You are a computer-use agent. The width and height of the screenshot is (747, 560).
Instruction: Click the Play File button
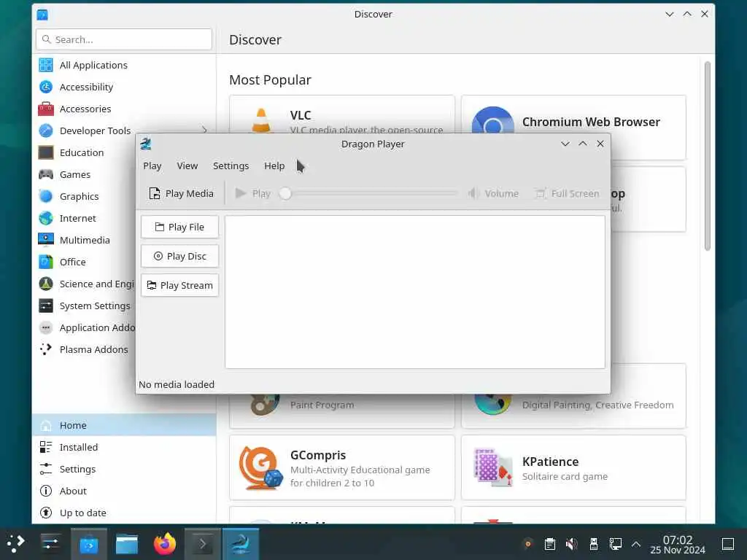179,227
